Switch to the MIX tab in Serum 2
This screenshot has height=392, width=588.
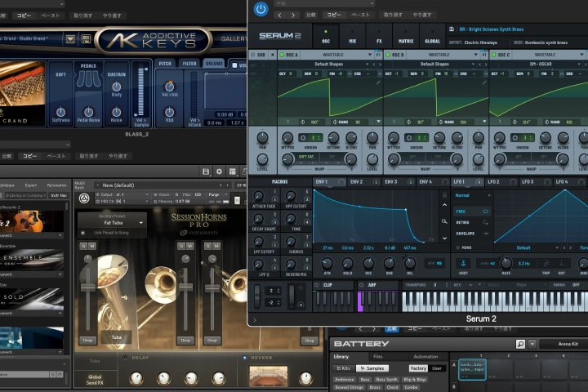click(352, 36)
